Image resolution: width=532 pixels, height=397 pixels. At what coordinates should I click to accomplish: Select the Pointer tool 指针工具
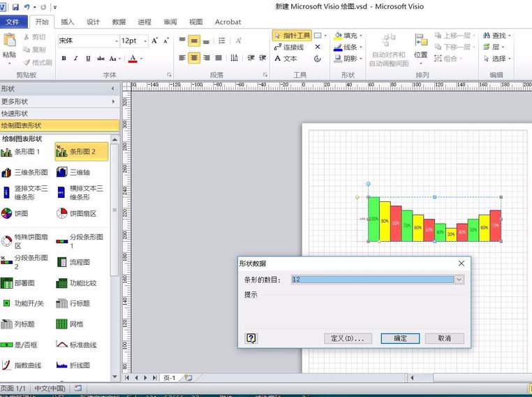291,36
